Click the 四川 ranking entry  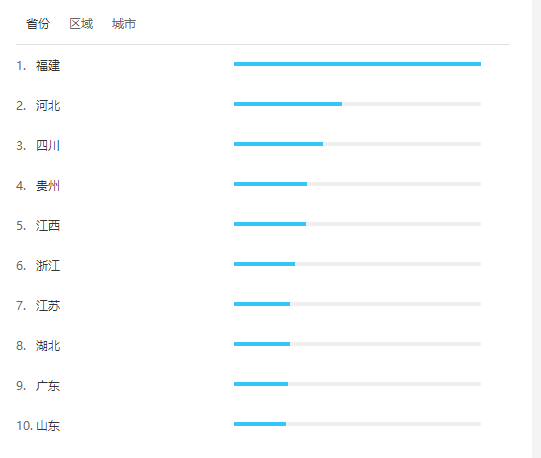(48, 146)
